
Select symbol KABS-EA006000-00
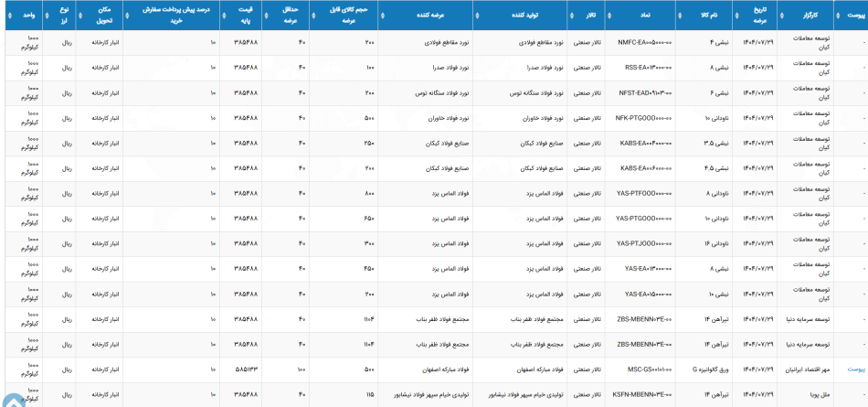646,168
